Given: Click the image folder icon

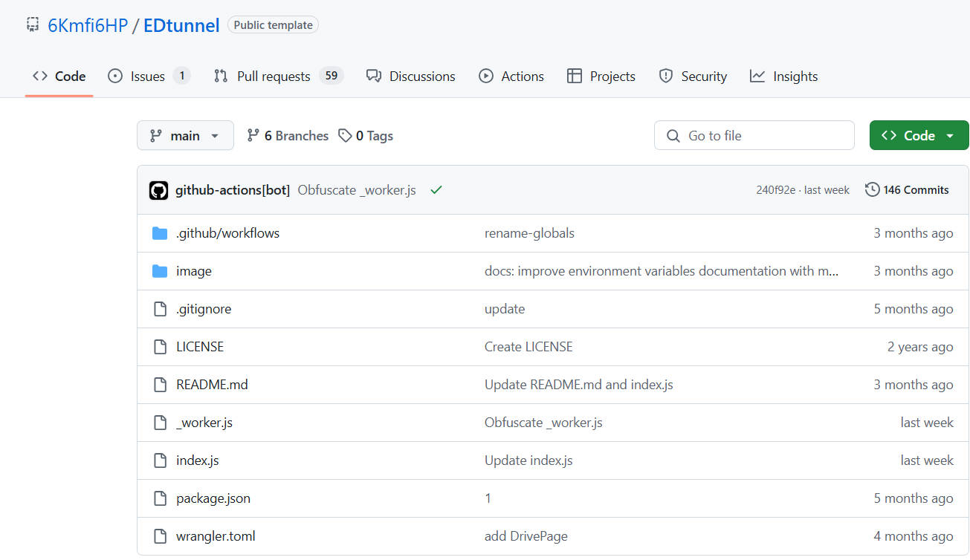Looking at the screenshot, I should tap(160, 271).
